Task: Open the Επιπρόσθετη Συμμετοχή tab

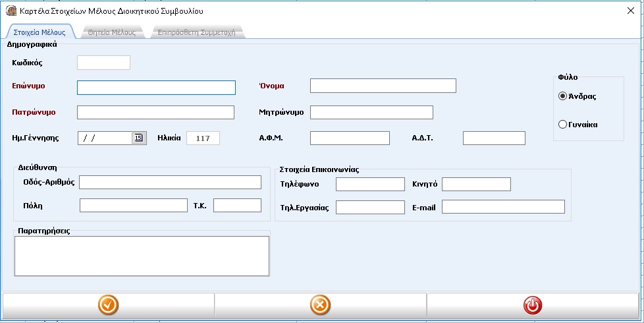Action: [x=196, y=32]
